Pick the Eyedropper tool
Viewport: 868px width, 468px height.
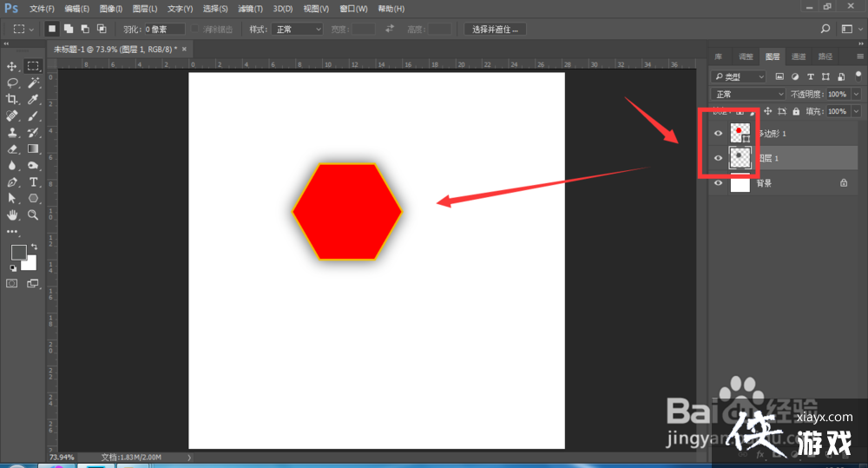click(x=33, y=99)
